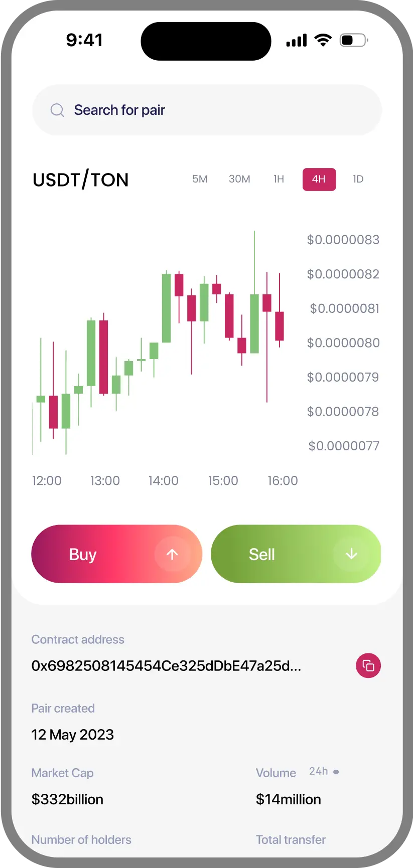Screen dimensions: 413x868
Task: Select the 5M timeframe
Action: click(x=200, y=179)
